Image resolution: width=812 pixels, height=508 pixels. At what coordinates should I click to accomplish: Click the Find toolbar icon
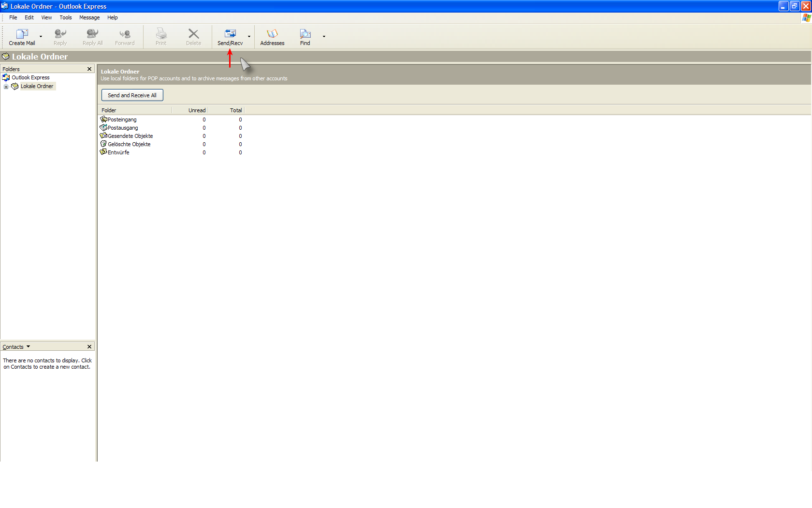tap(305, 34)
